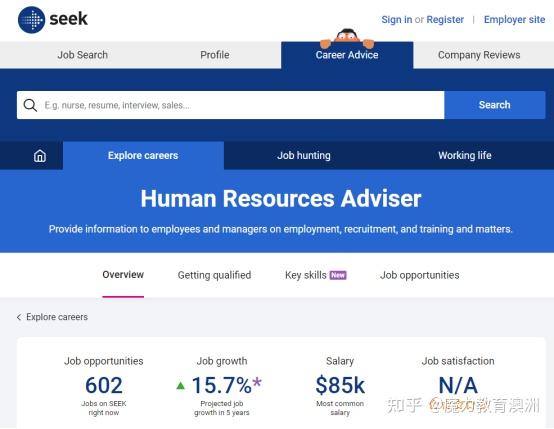Click the blue Search button
Image resolution: width=554 pixels, height=429 pixels.
pos(495,105)
